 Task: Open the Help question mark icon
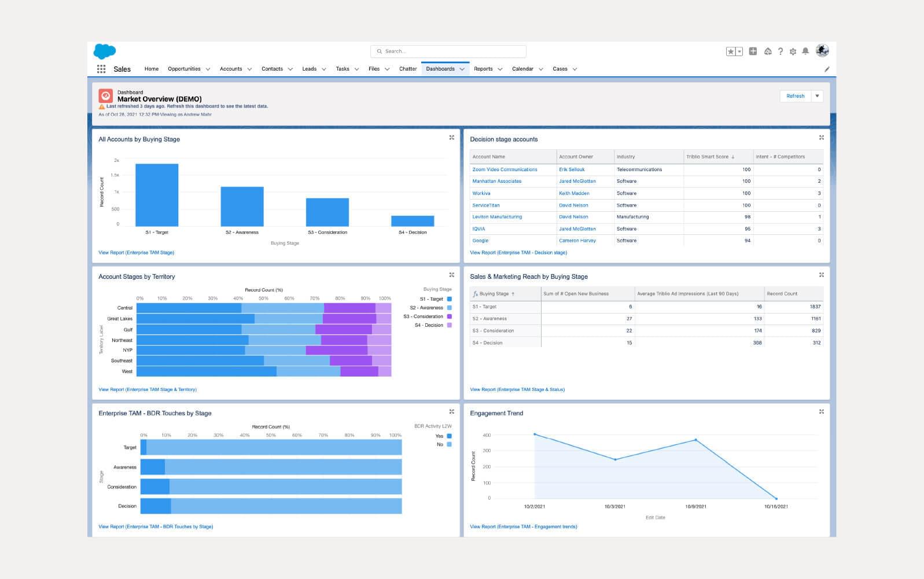click(x=781, y=51)
